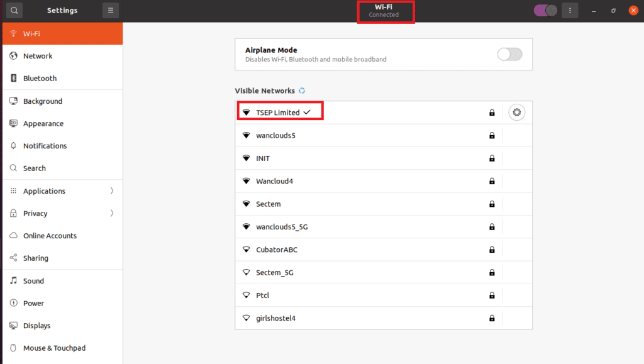Open Wi-Fi options with the gear icon

click(516, 112)
